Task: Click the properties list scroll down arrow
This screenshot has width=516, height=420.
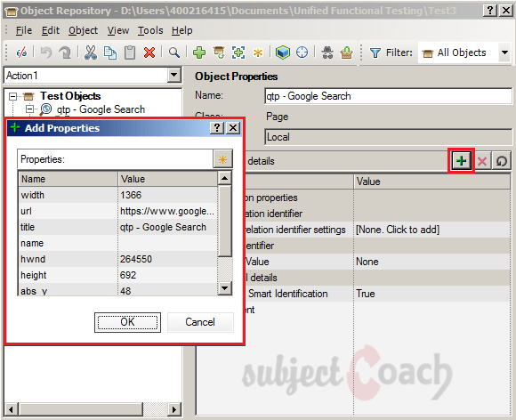Action: 225,288
